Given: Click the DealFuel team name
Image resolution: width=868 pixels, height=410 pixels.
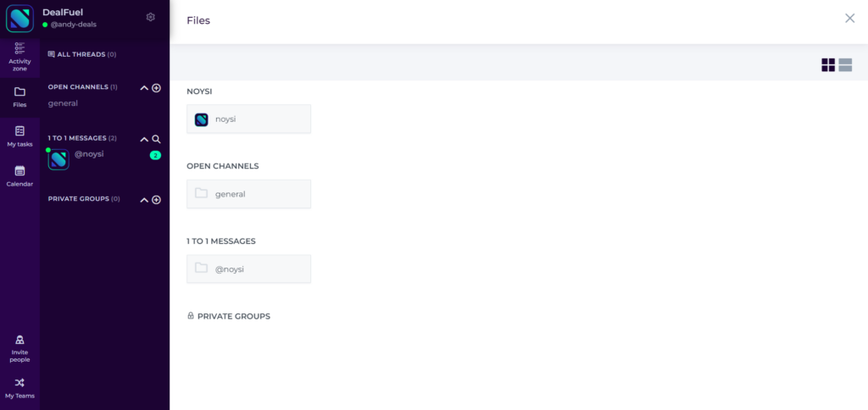Looking at the screenshot, I should (63, 12).
